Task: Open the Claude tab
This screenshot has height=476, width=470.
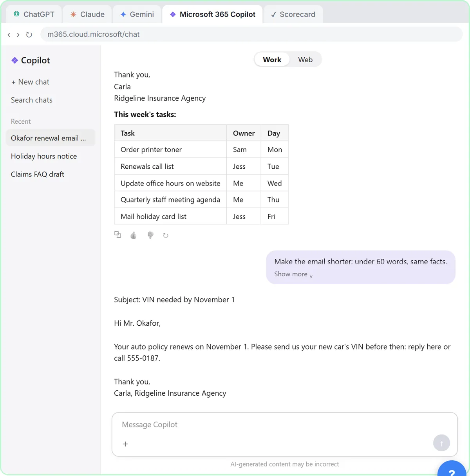Action: pos(87,14)
